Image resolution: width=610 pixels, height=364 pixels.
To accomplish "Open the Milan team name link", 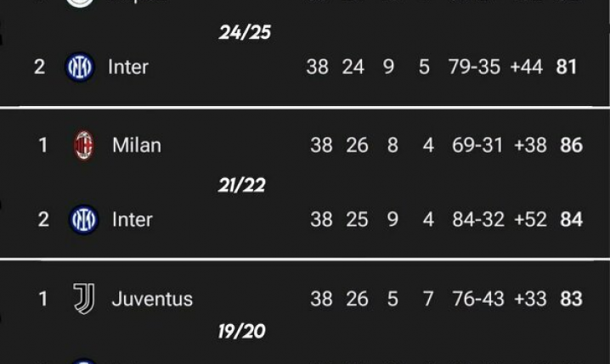I will point(136,146).
